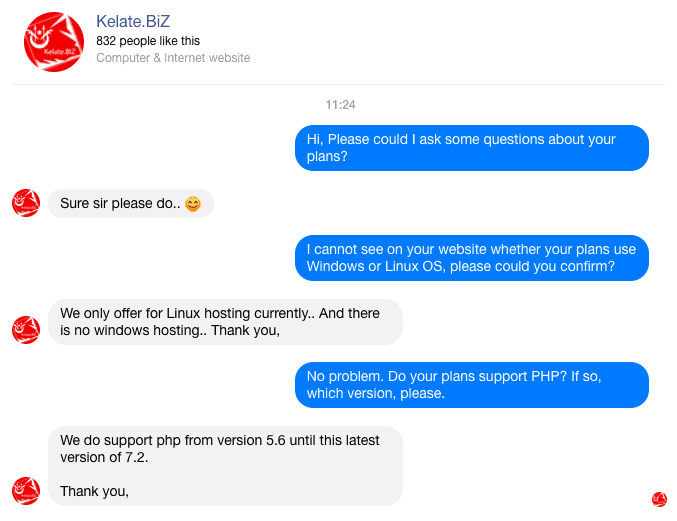Select the 'We do support php' reply bubble

(x=225, y=466)
